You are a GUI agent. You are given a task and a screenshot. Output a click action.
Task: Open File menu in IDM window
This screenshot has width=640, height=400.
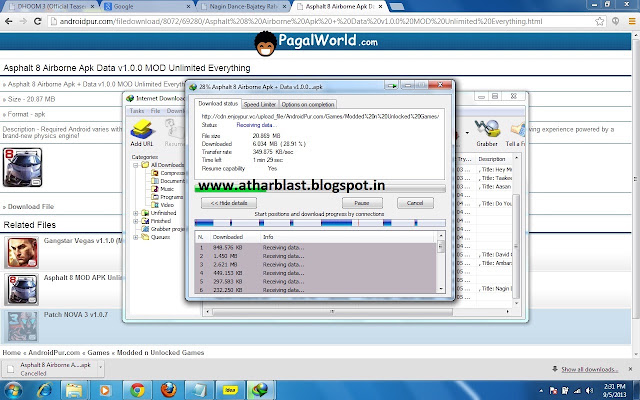click(x=155, y=111)
